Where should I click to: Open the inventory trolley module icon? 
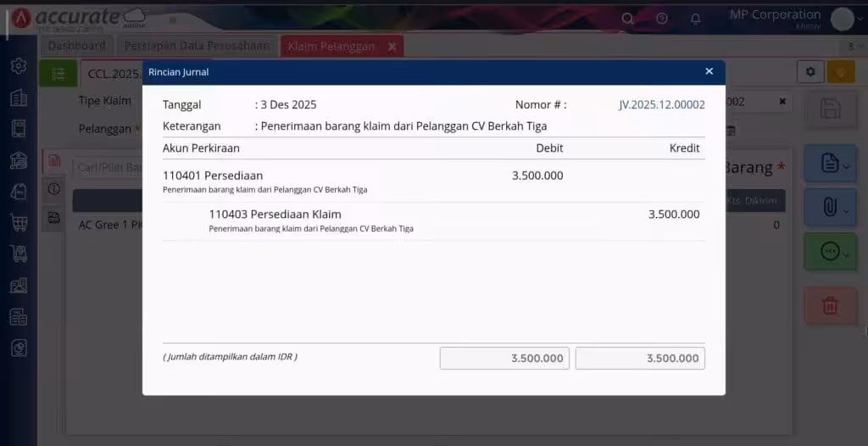tap(19, 254)
